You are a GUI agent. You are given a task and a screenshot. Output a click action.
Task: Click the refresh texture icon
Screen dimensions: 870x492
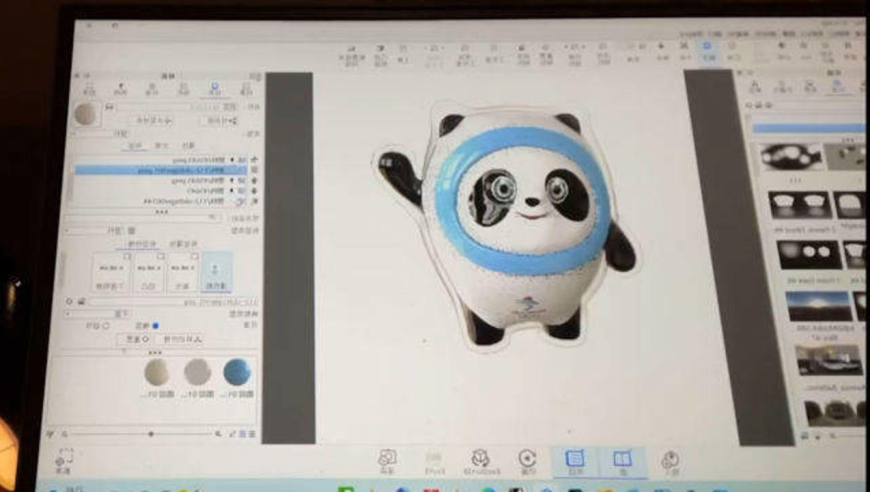coord(69,302)
